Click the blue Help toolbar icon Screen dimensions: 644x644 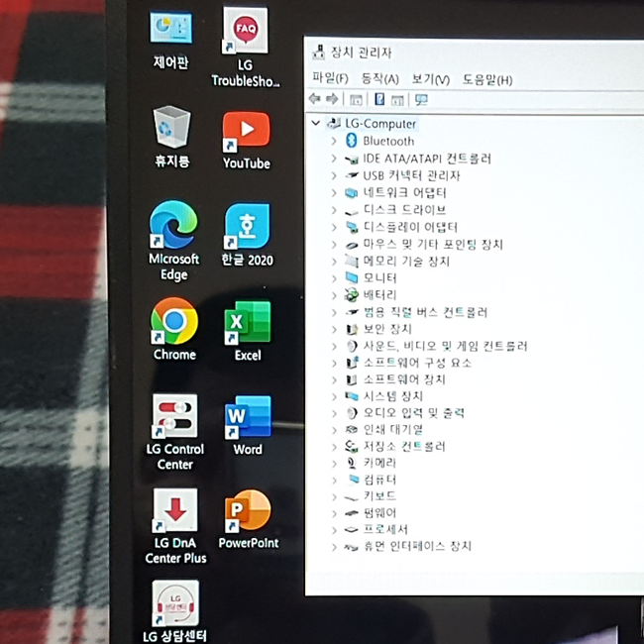click(x=379, y=99)
